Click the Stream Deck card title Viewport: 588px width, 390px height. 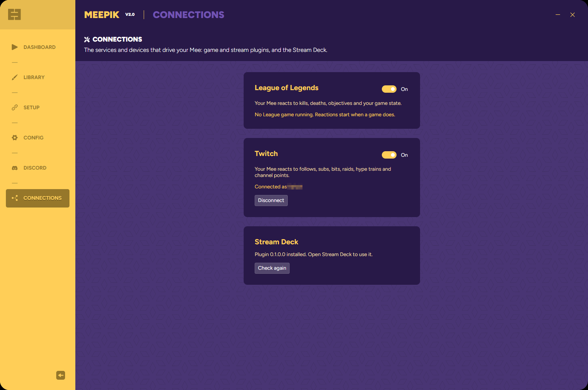276,242
